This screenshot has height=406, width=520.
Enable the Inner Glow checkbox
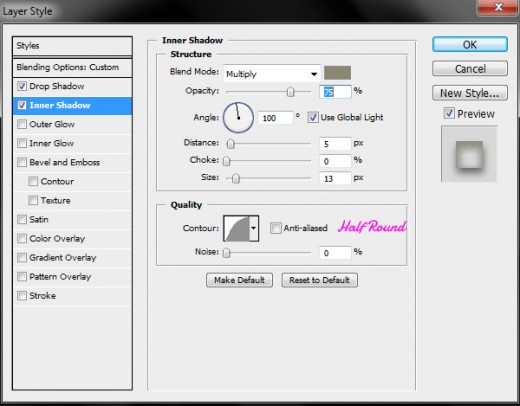tap(22, 143)
